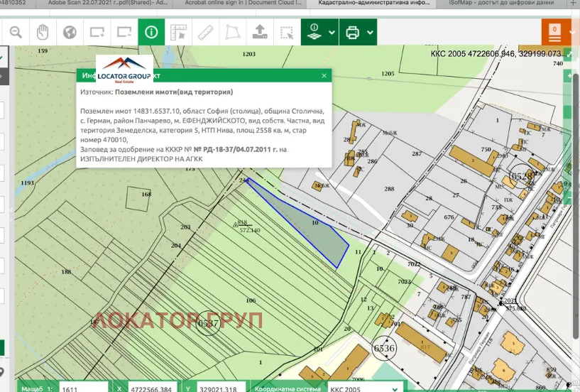Select the ruler distance measurement tool
This screenshot has height=392, width=580.
pyautogui.click(x=205, y=32)
